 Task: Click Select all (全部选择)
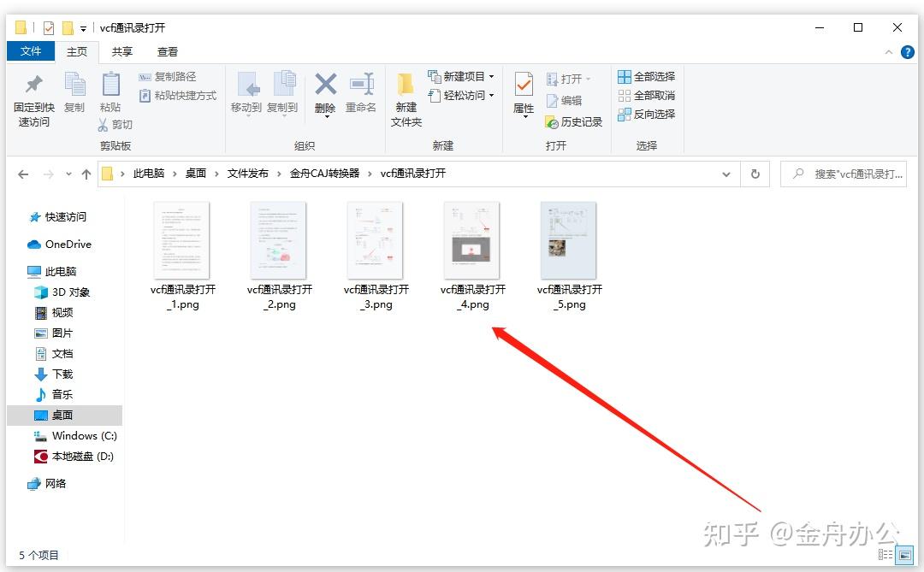click(x=647, y=77)
